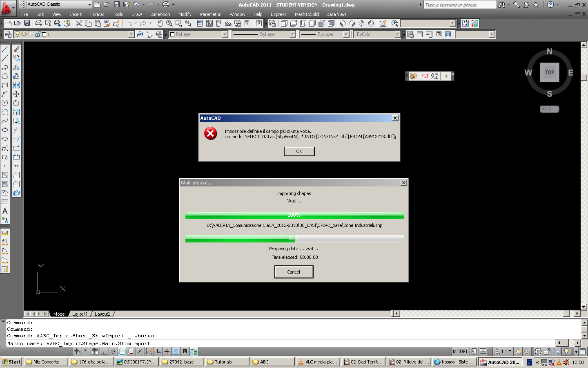Select the Rectangle draw tool
The width and height of the screenshot is (588, 368).
(x=5, y=85)
